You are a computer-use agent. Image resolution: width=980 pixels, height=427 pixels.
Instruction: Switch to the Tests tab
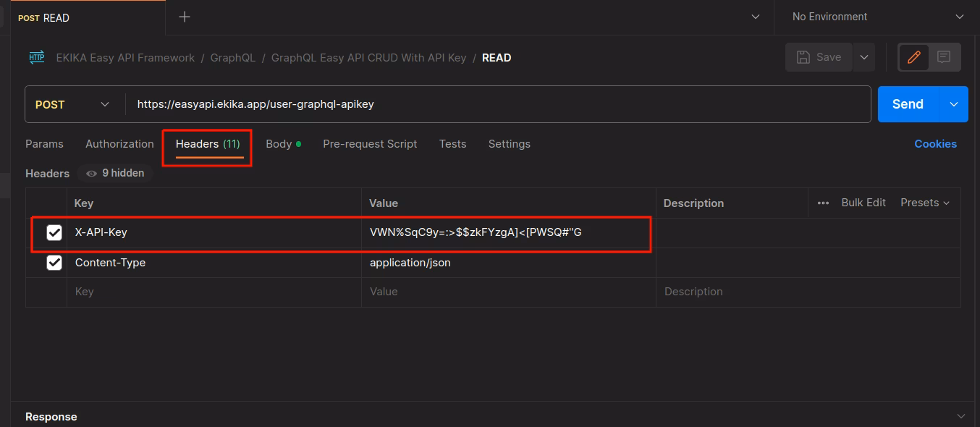(452, 143)
